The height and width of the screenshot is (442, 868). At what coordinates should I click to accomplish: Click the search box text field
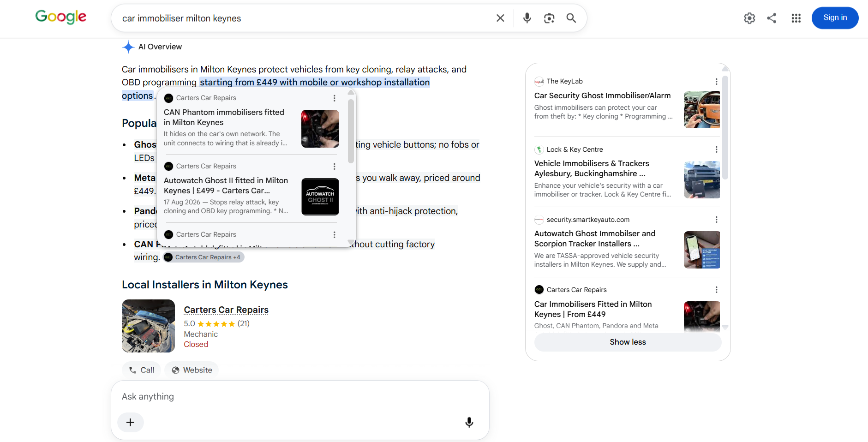pyautogui.click(x=305, y=18)
